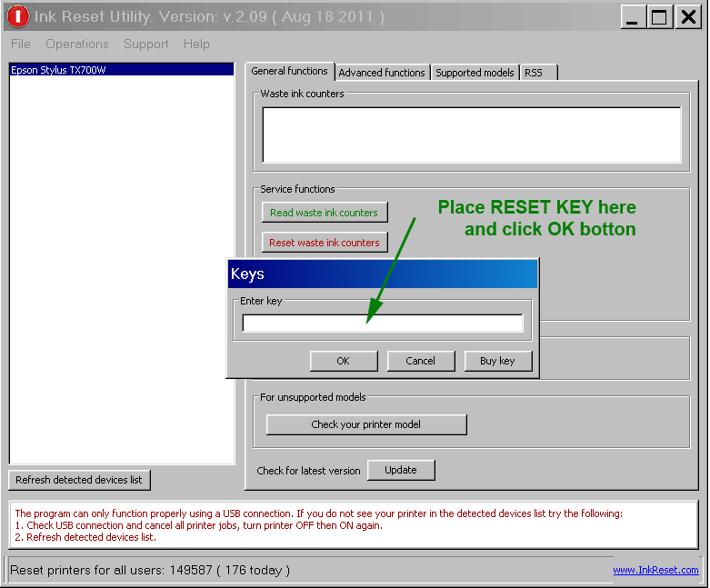Click the Buy key button
The height and width of the screenshot is (588, 710).
[x=497, y=361]
